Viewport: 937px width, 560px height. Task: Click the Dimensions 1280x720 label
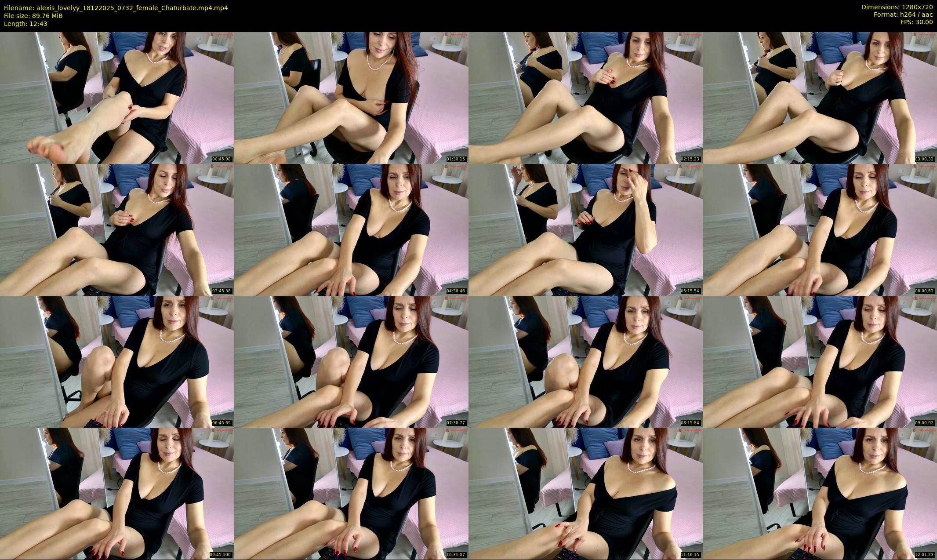897,7
